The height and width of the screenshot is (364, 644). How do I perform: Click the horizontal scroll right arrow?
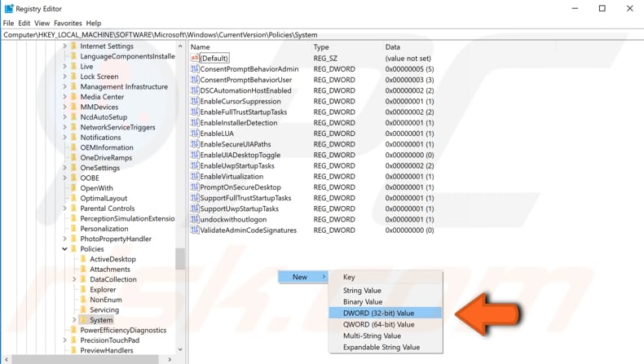pyautogui.click(x=170, y=359)
